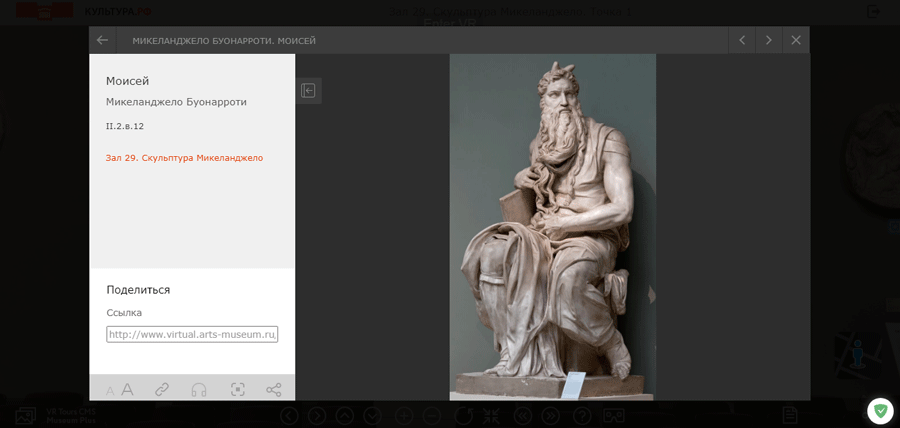
Task: Click the Моисей title in the panel
Action: click(127, 81)
